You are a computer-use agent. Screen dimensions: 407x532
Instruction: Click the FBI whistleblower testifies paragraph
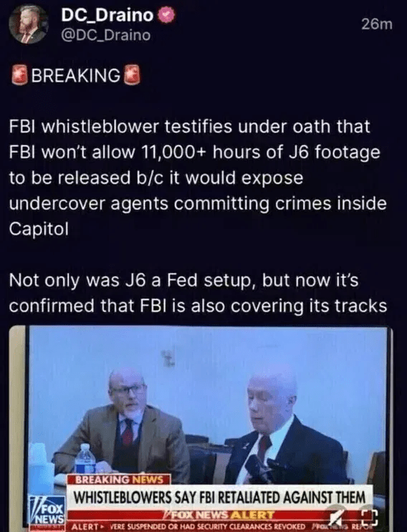point(198,178)
